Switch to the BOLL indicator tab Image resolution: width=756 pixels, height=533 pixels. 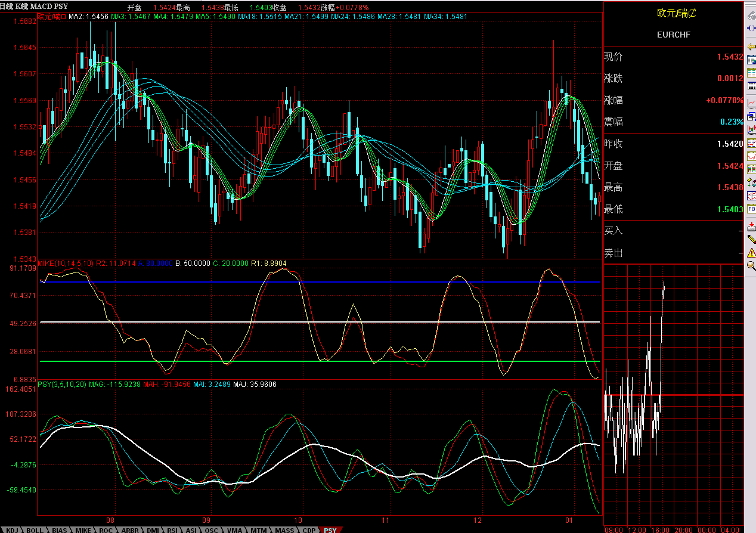click(35, 530)
